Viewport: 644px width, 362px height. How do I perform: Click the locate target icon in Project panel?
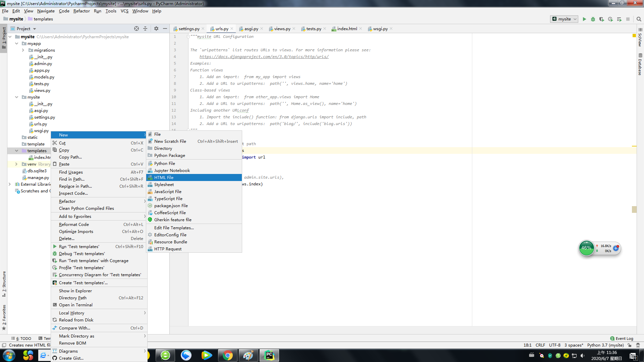coord(137,28)
